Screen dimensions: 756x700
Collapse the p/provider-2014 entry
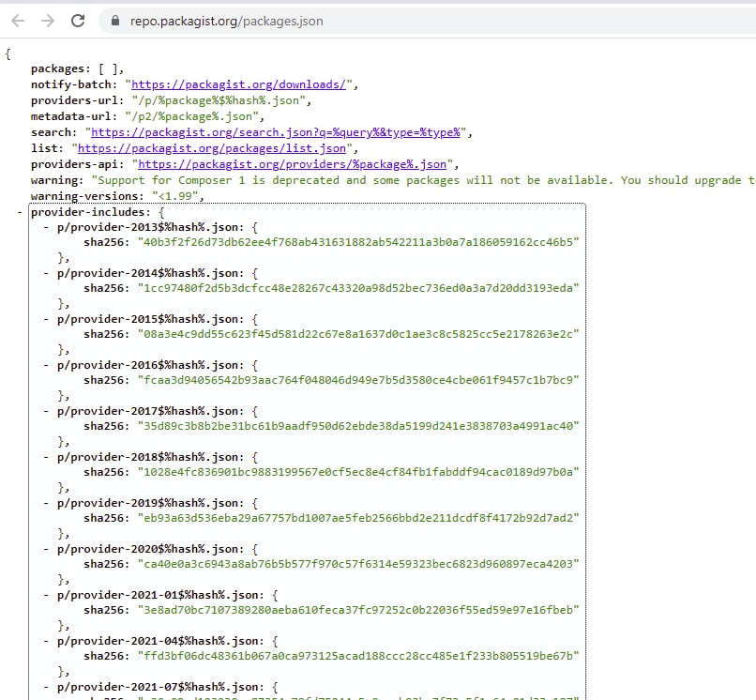(46, 273)
